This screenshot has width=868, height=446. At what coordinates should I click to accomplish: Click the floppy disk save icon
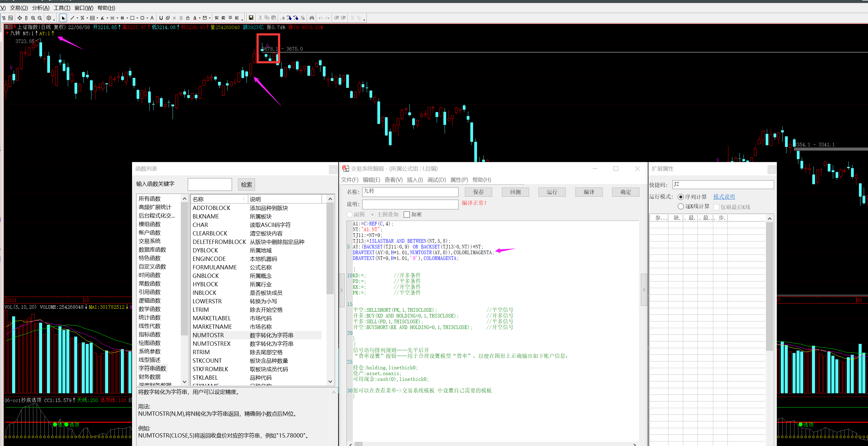(x=251, y=18)
